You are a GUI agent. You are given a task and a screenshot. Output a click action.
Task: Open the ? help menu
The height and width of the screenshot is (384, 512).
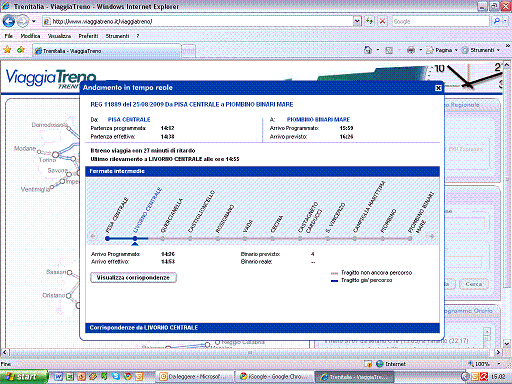[x=138, y=36]
